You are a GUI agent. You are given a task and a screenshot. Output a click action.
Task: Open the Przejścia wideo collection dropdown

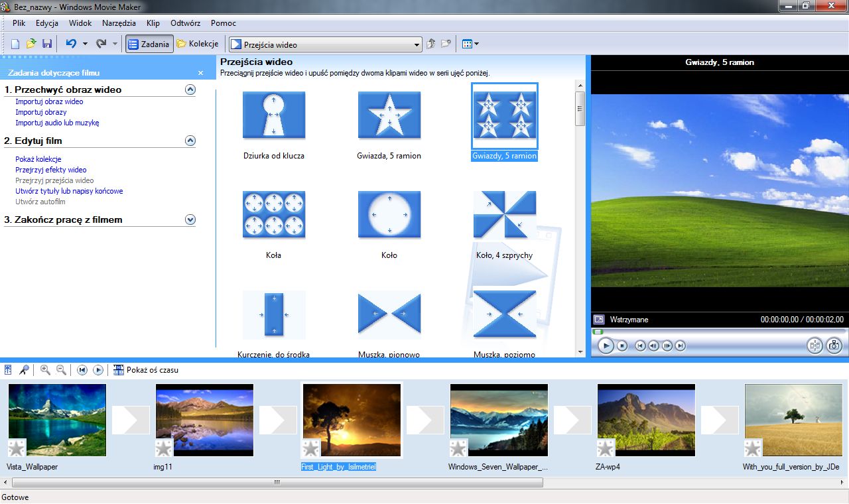(326, 44)
